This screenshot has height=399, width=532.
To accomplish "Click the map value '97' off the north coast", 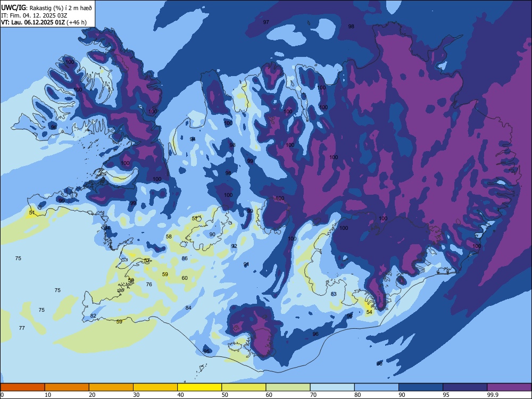I will [x=266, y=22].
